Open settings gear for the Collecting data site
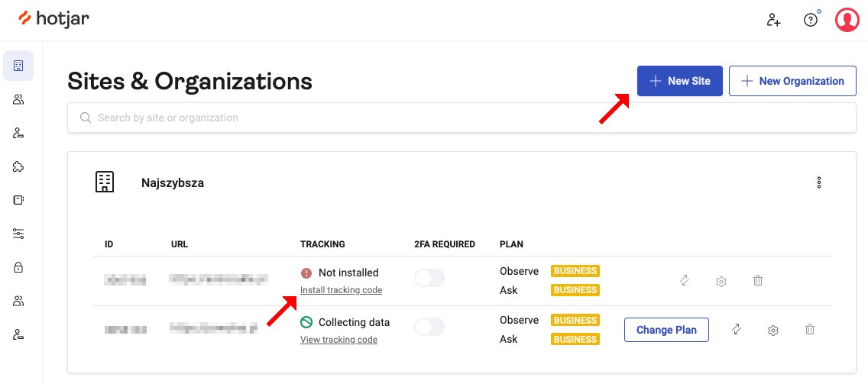868x384 pixels. click(773, 330)
